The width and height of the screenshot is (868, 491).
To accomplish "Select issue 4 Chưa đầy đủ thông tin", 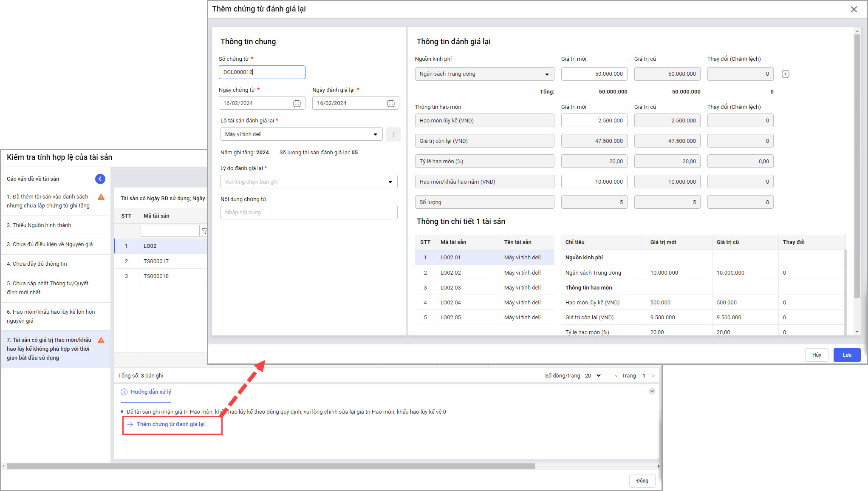I will [x=37, y=264].
